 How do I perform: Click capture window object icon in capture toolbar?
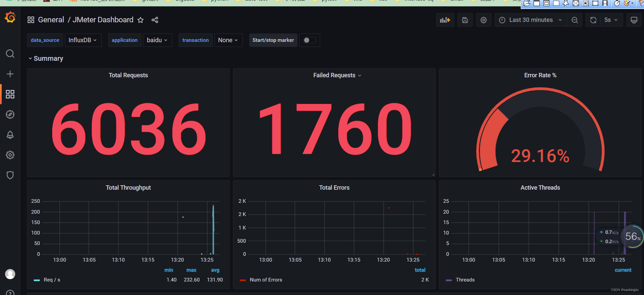(x=546, y=3)
